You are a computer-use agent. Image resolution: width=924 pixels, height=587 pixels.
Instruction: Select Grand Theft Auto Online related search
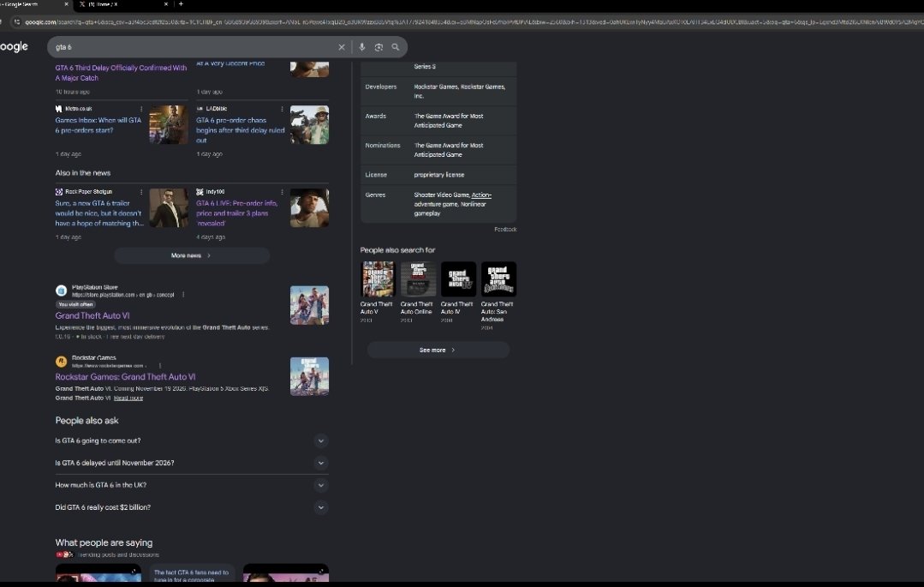pyautogui.click(x=417, y=292)
